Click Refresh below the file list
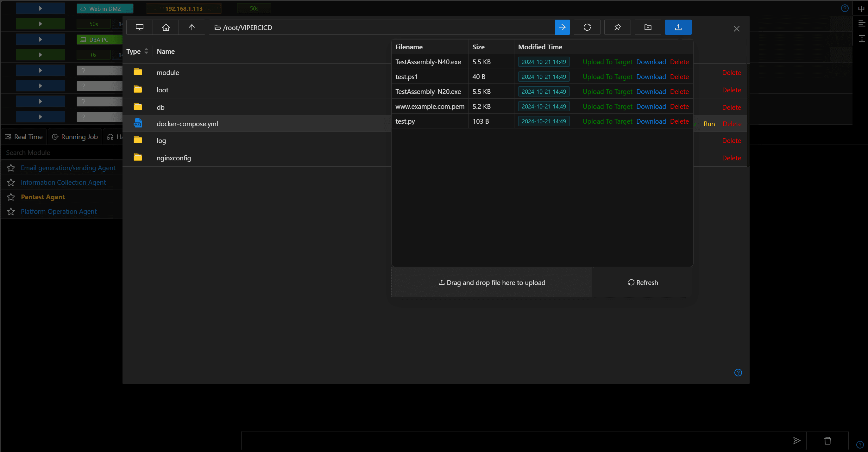 (x=643, y=282)
